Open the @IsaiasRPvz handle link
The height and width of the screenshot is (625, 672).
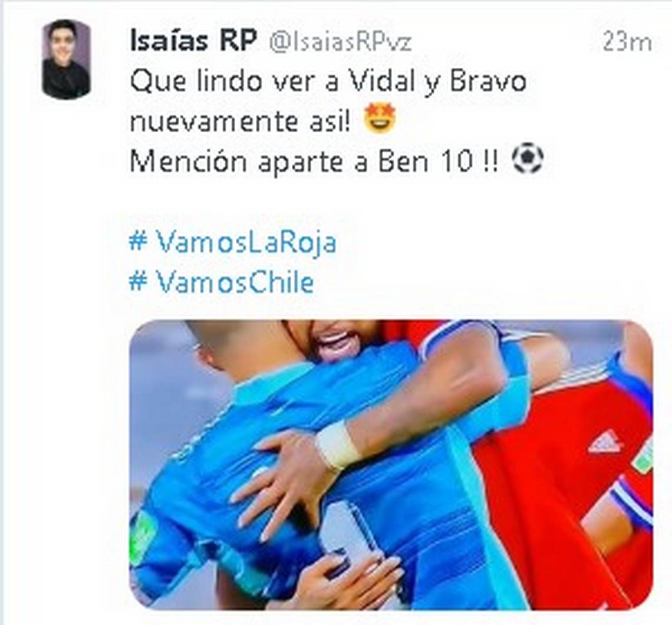click(x=341, y=42)
